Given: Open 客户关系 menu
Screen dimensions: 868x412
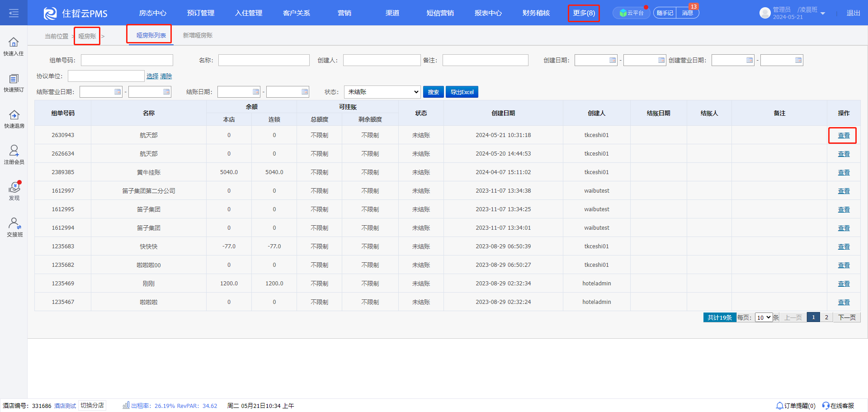Looking at the screenshot, I should (x=297, y=13).
